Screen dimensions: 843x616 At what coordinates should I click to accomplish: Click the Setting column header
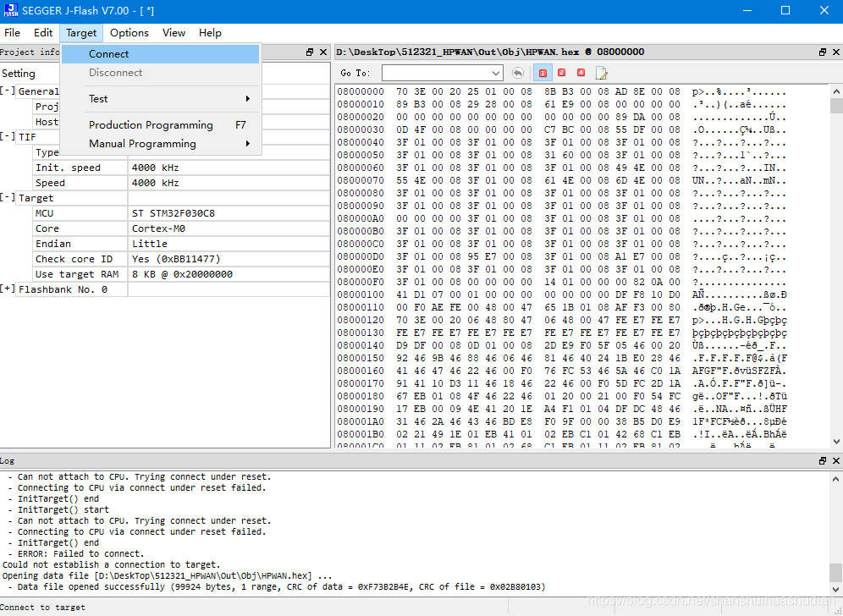[x=19, y=73]
